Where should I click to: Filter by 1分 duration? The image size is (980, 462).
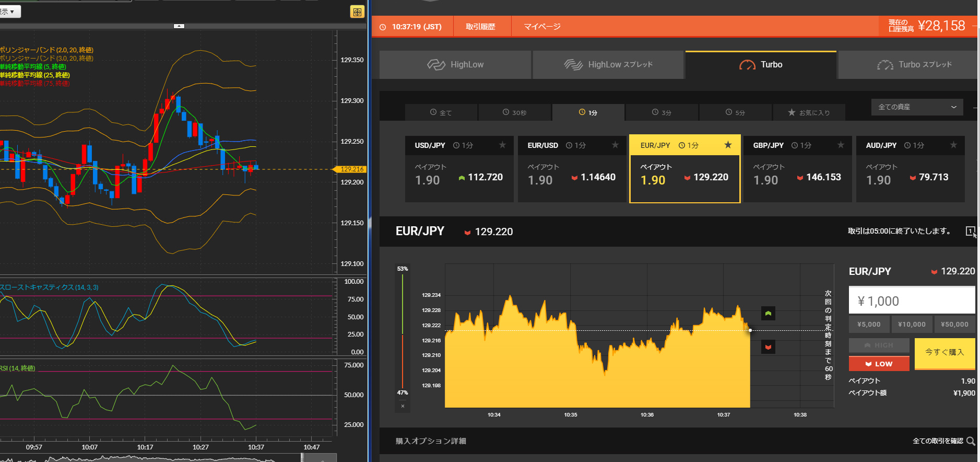point(588,112)
